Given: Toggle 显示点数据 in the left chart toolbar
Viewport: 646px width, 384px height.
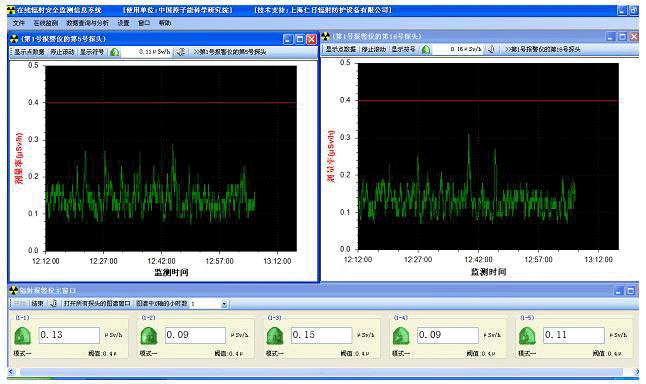Looking at the screenshot, I should pos(30,52).
